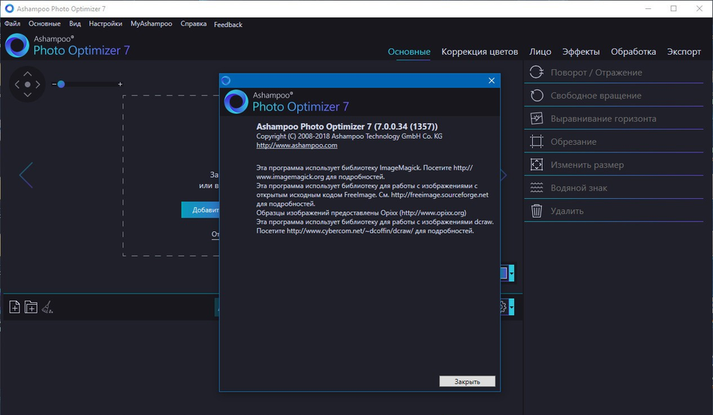This screenshot has width=713, height=415.
Task: Open the Feedback menu
Action: (x=228, y=25)
